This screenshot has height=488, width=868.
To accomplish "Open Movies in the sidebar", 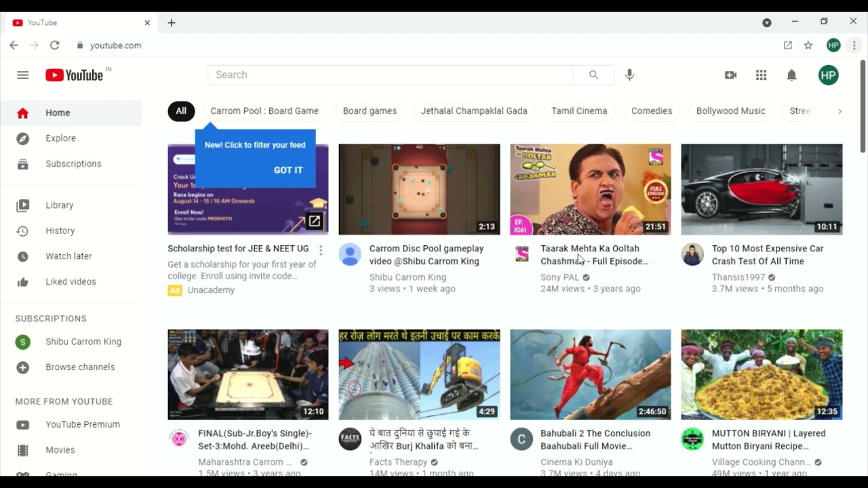I will pyautogui.click(x=71, y=450).
